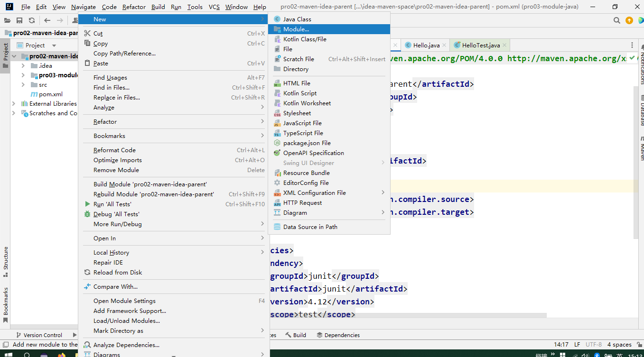The height and width of the screenshot is (357, 644).
Task: Open the Structure tool window stripe
Action: (x=6, y=262)
